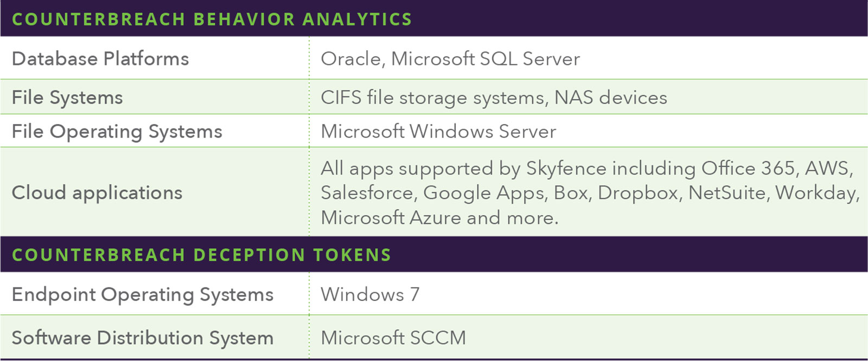
Task: Click the Counterbreach Behavior Analytics header
Action: pos(212,20)
